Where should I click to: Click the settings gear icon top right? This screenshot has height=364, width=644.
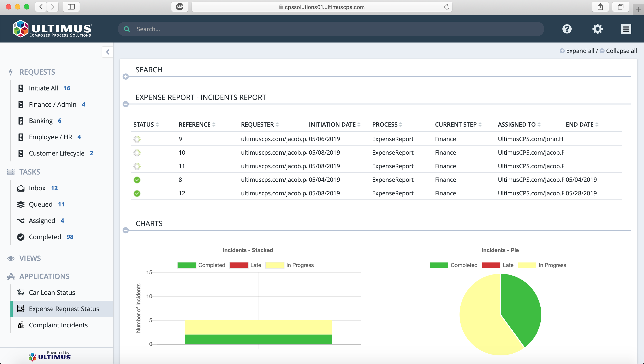click(597, 29)
